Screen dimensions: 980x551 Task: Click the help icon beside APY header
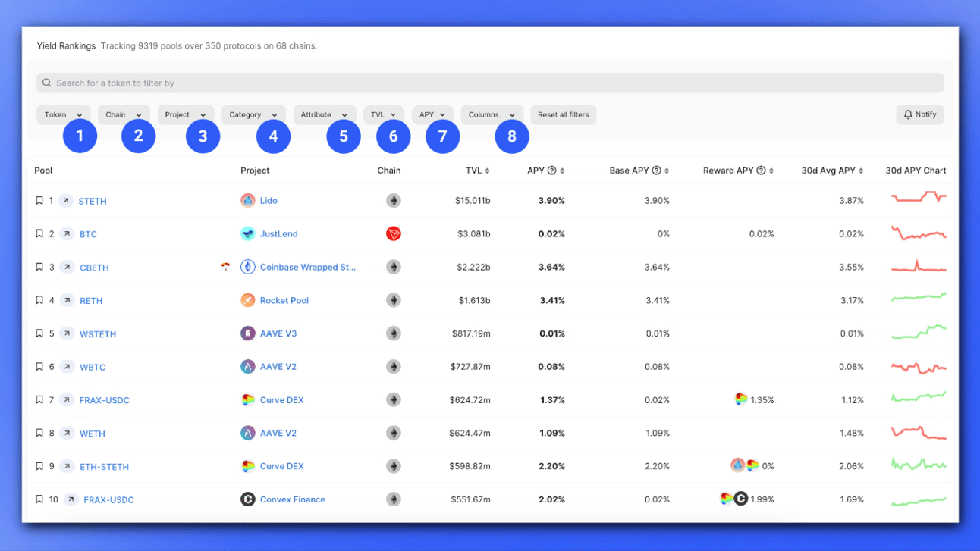pos(552,171)
